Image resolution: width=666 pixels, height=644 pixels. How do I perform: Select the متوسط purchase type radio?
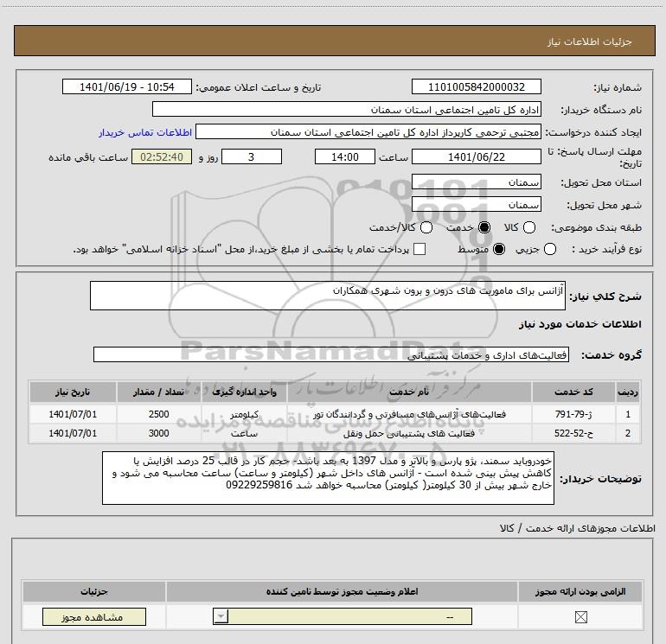click(499, 249)
